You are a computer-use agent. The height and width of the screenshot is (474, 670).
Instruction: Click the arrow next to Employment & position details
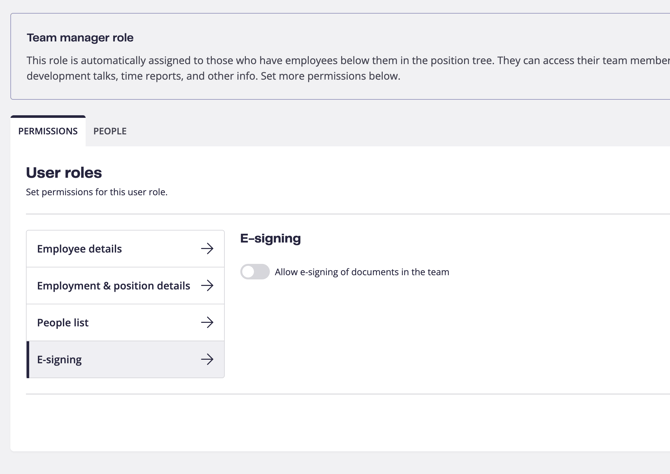[x=207, y=286]
